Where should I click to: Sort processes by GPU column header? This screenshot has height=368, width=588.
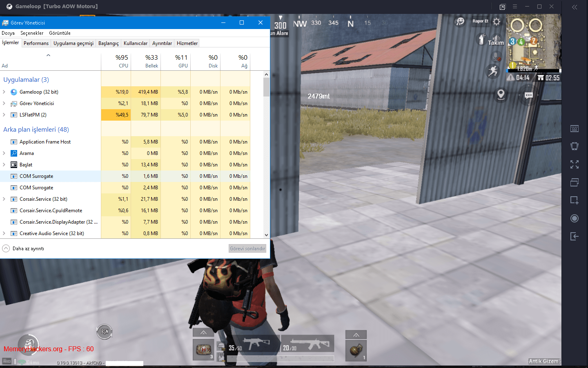(176, 61)
